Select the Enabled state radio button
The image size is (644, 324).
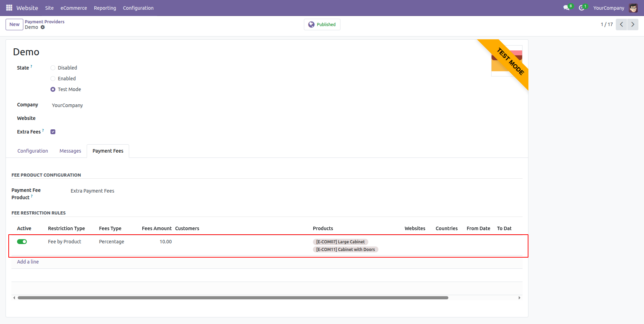pyautogui.click(x=53, y=79)
